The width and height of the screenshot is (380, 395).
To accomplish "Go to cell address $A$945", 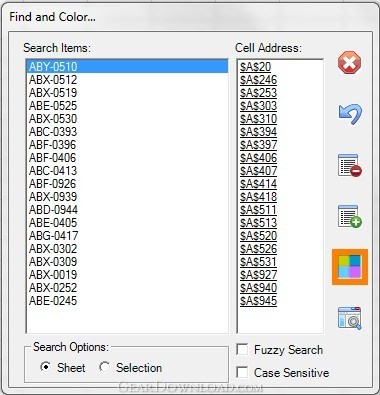I will click(x=258, y=300).
